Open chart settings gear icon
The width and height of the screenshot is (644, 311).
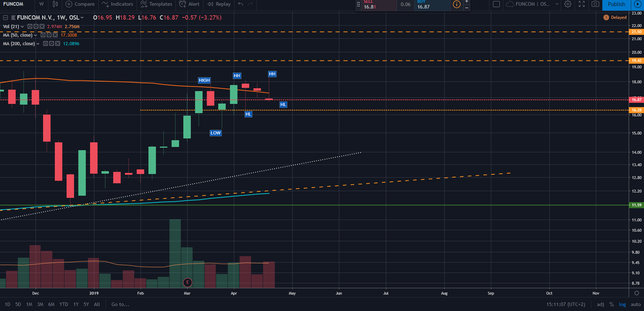568,4
